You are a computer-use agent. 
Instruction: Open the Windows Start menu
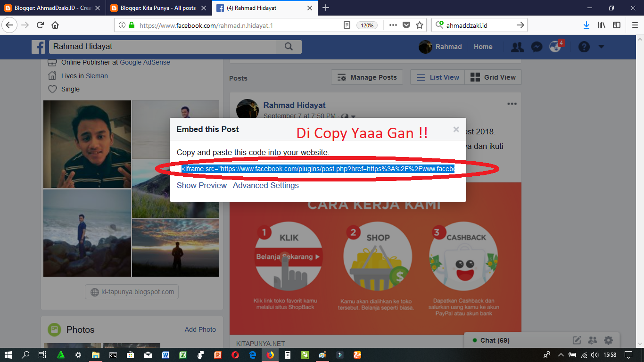pos(9,355)
